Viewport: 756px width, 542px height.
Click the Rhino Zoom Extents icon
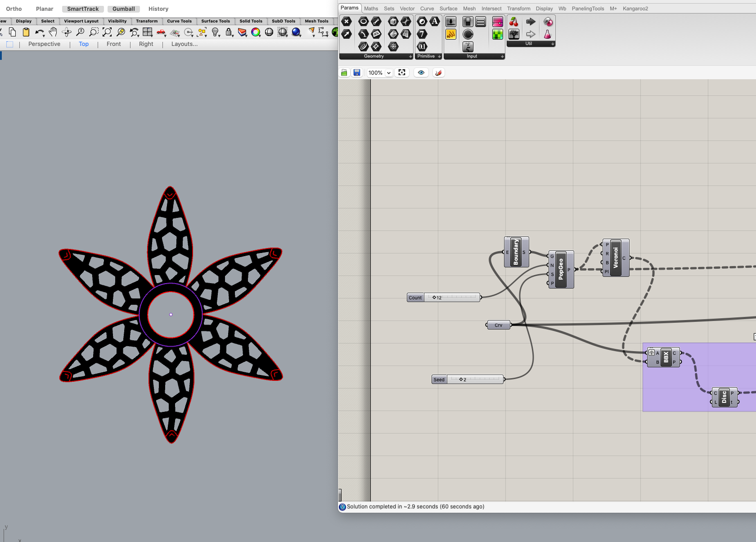(107, 32)
